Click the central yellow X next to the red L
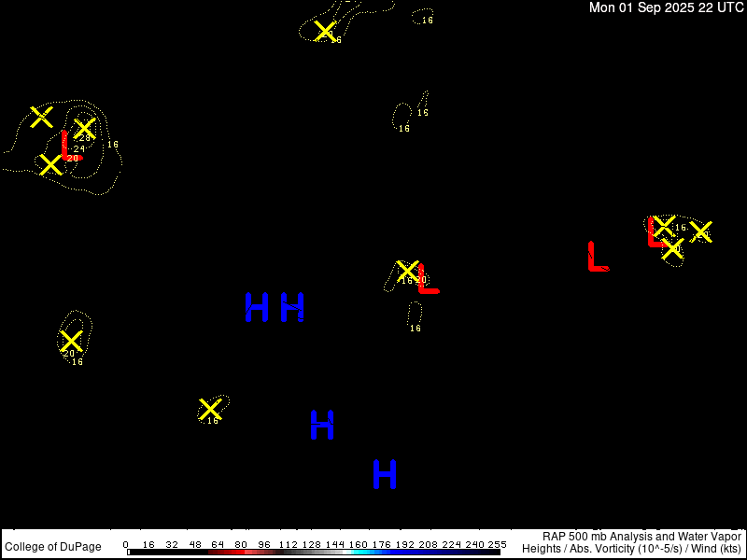 tap(408, 271)
